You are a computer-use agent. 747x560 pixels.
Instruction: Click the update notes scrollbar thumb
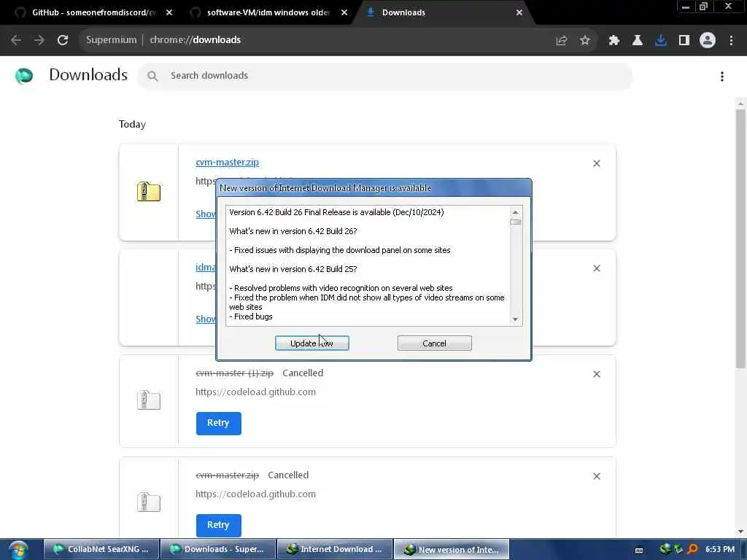click(x=515, y=222)
